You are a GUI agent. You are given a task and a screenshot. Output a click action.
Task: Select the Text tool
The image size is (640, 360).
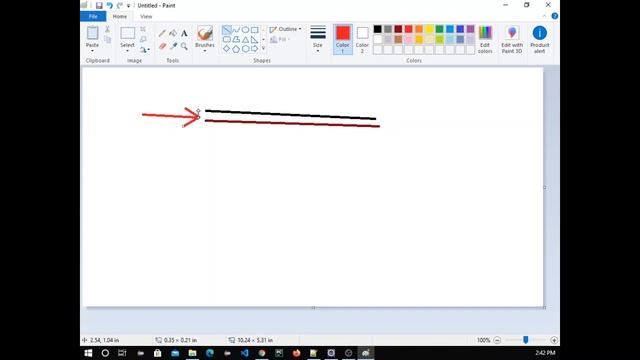(184, 33)
